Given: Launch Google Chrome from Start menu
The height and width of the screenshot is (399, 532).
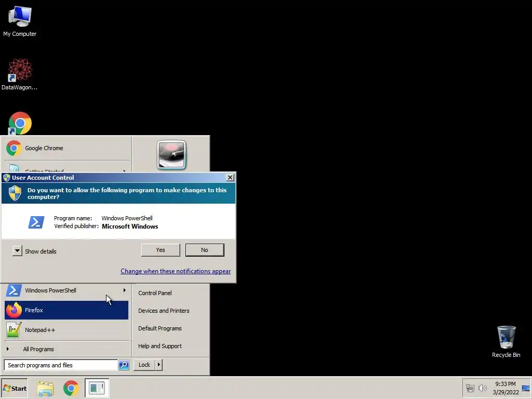Looking at the screenshot, I should 66,148.
